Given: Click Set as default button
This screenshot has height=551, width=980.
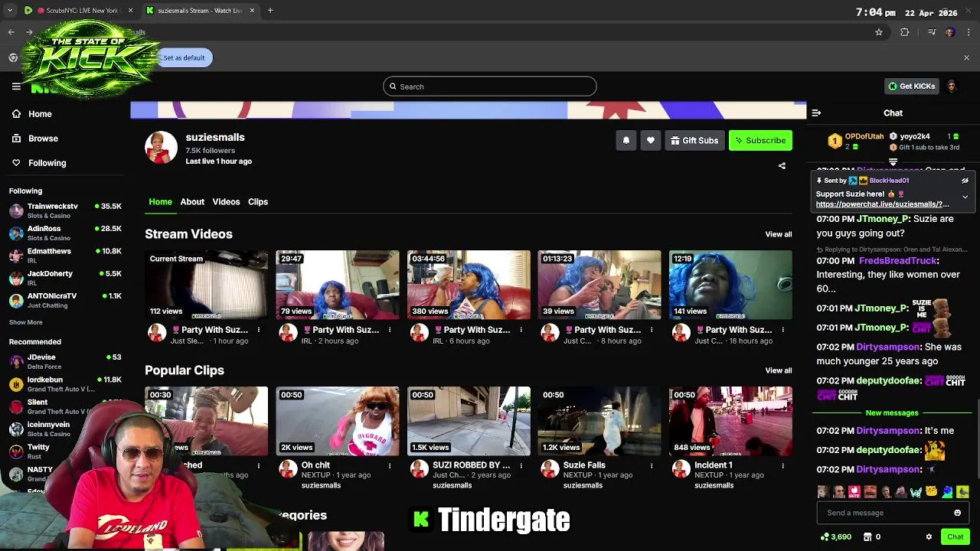Looking at the screenshot, I should (x=184, y=57).
